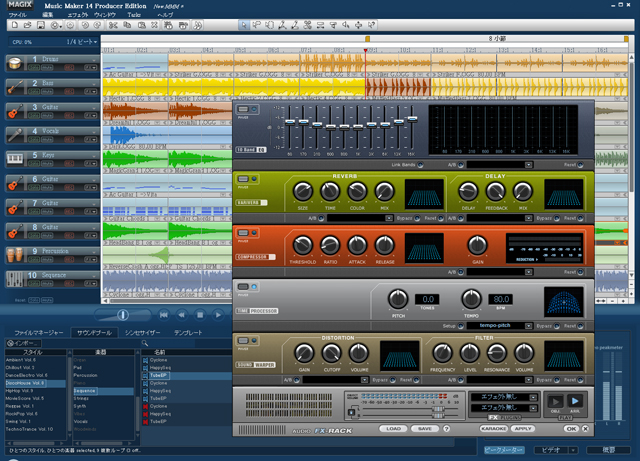Screen dimensions: 640x461
Task: Click the OBJ. play button in FX-Rack
Action: (x=556, y=401)
